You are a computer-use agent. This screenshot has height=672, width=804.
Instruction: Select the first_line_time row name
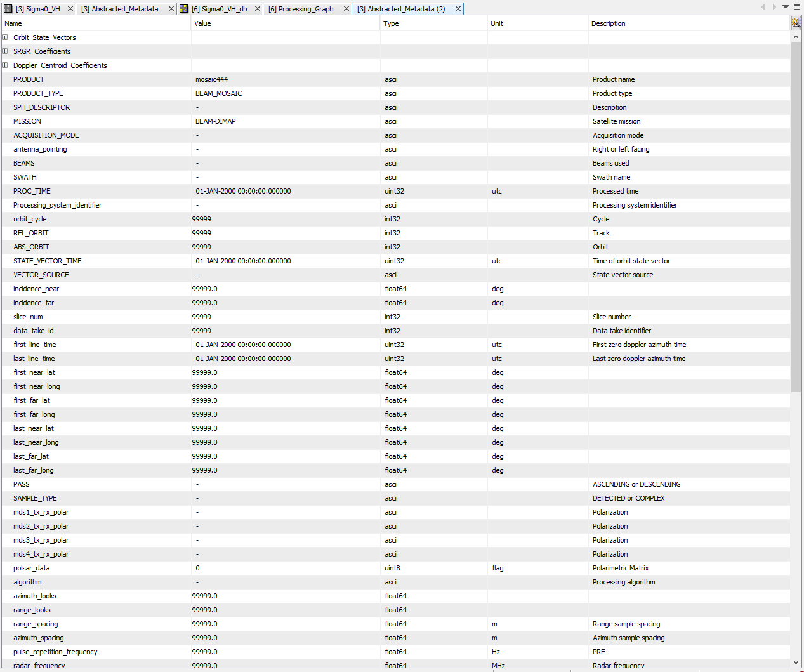click(x=35, y=345)
